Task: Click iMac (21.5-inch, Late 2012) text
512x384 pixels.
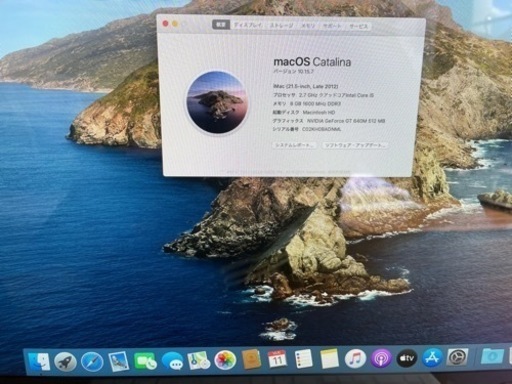Action: point(305,86)
